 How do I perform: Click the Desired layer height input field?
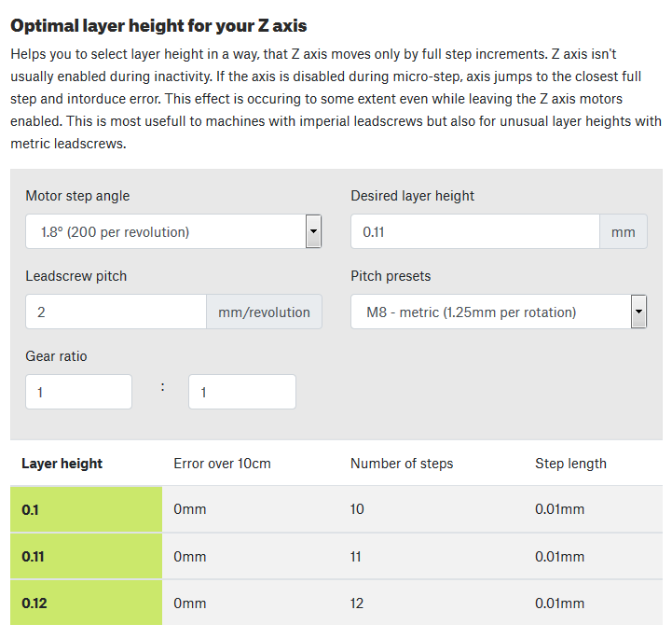click(474, 231)
